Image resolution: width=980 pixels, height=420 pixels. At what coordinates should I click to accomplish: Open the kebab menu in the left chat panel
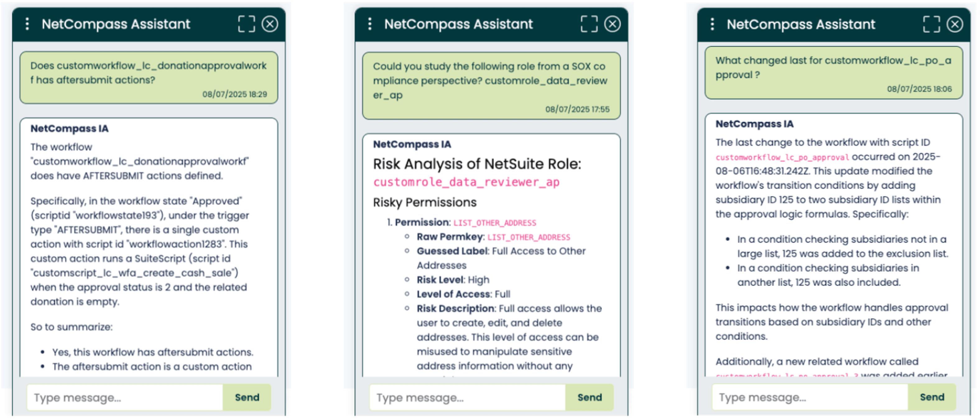(27, 24)
